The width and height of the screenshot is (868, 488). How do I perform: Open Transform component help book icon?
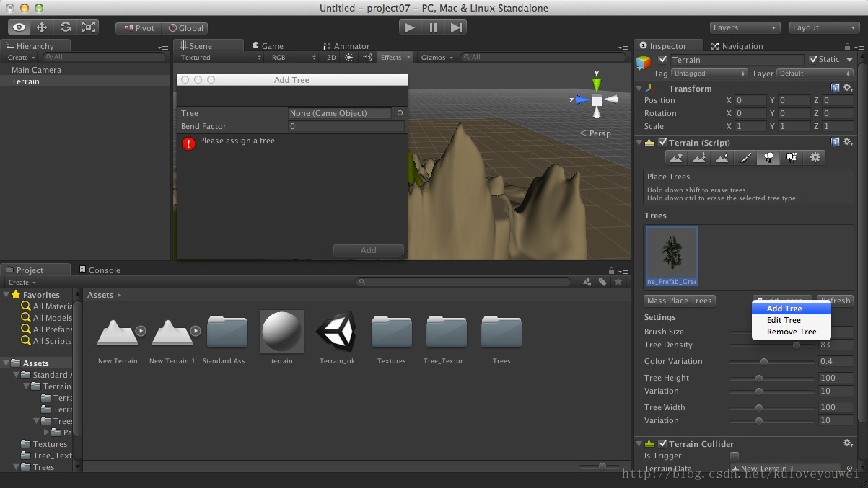tap(836, 88)
